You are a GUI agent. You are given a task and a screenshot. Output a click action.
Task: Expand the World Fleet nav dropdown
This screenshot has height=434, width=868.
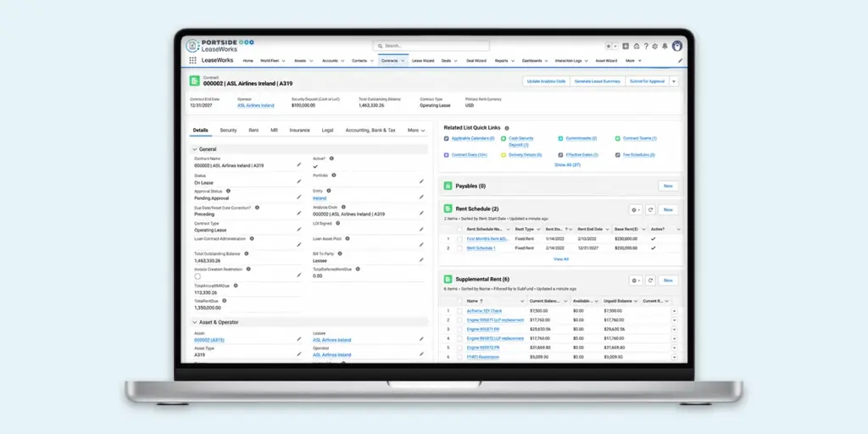[283, 61]
